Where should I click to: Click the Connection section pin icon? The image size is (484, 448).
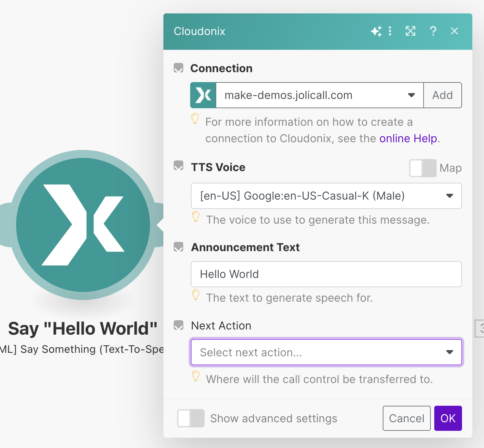(x=178, y=68)
